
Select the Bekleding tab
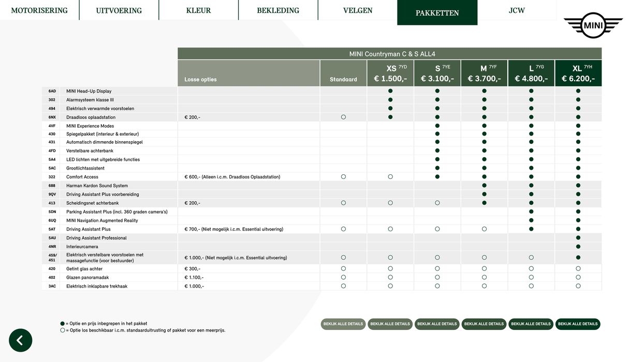point(278,10)
